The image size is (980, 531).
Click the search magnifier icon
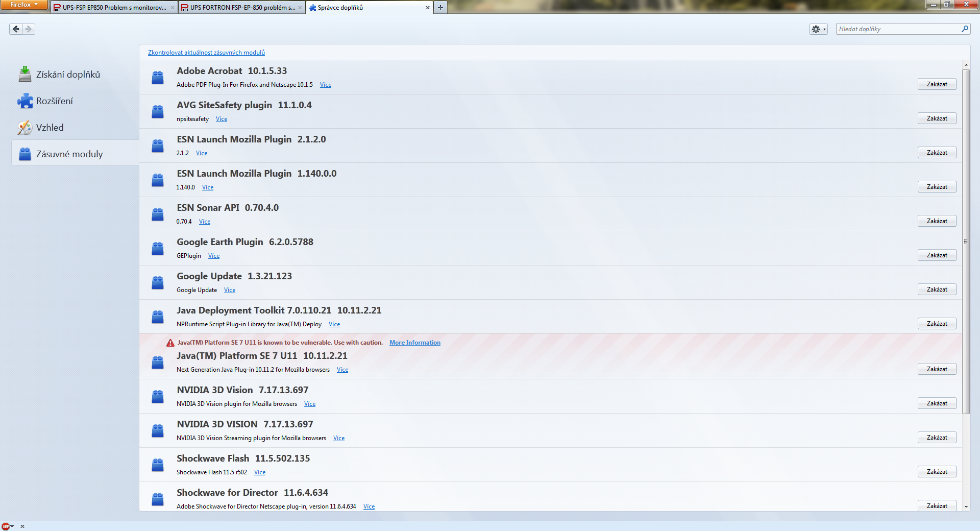pos(965,29)
